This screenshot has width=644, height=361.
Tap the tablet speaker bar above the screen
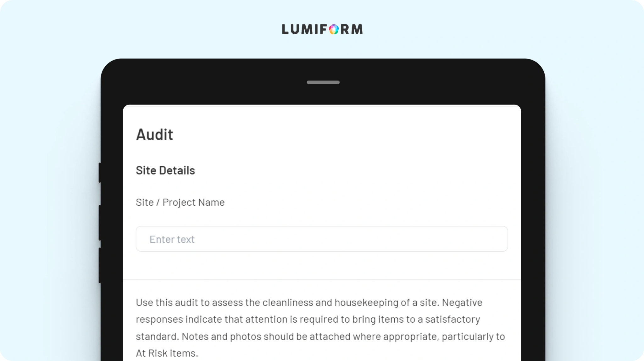323,82
